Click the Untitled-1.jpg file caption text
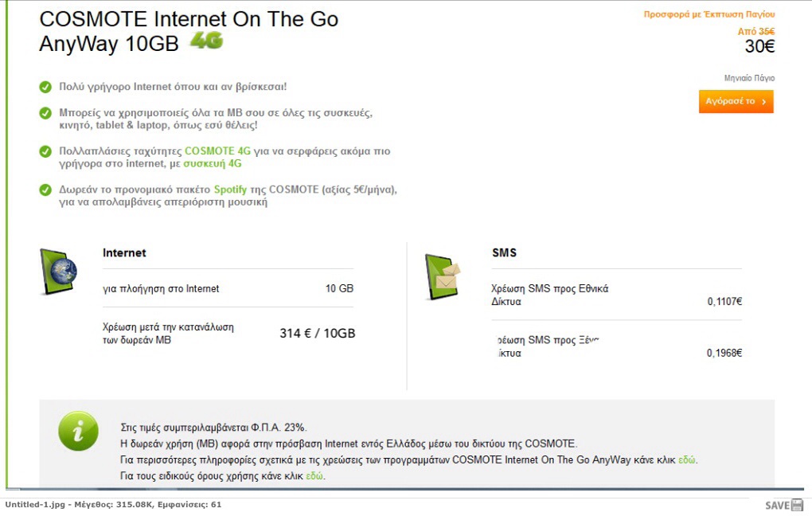Image resolution: width=812 pixels, height=516 pixels. tap(35, 505)
